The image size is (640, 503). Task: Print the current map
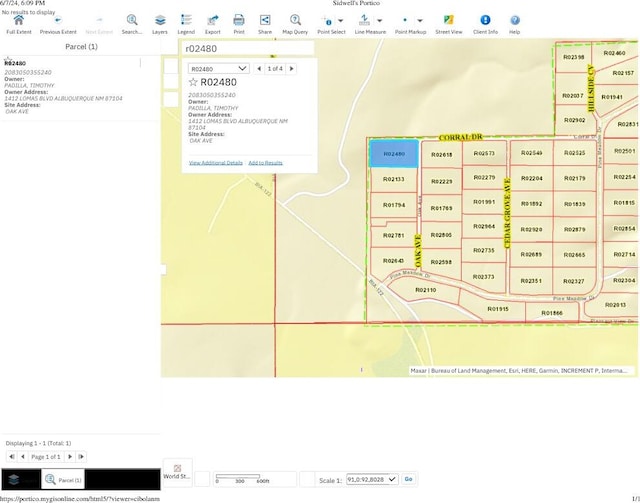pos(239,24)
